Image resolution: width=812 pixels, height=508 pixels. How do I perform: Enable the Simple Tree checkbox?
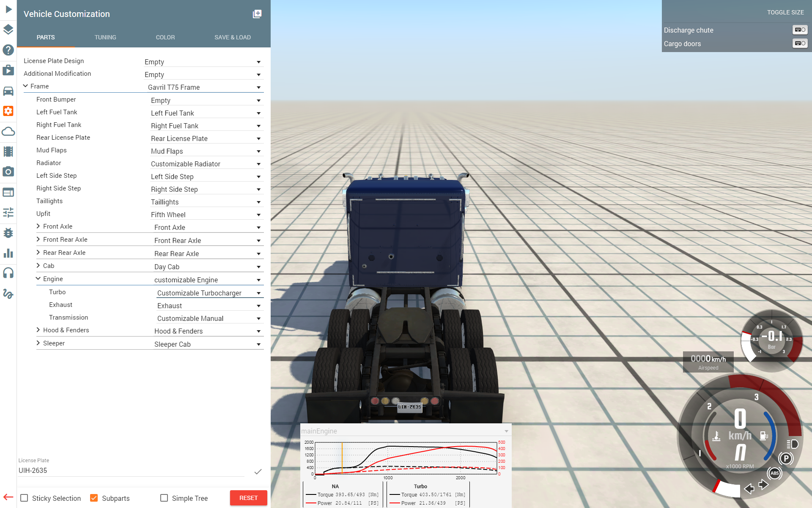pos(164,498)
